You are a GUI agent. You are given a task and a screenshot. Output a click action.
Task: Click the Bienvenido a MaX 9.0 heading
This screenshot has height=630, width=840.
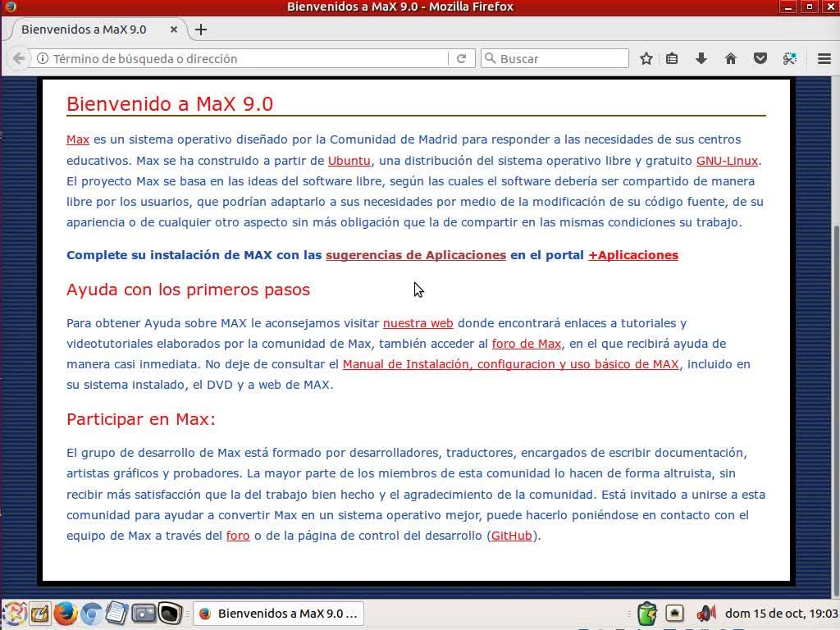click(x=170, y=104)
